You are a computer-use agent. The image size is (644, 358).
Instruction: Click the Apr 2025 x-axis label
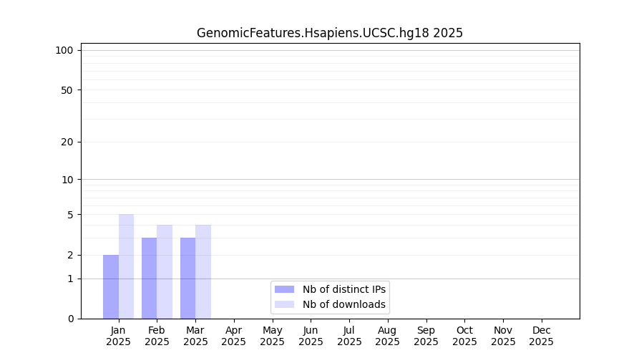pos(234,336)
